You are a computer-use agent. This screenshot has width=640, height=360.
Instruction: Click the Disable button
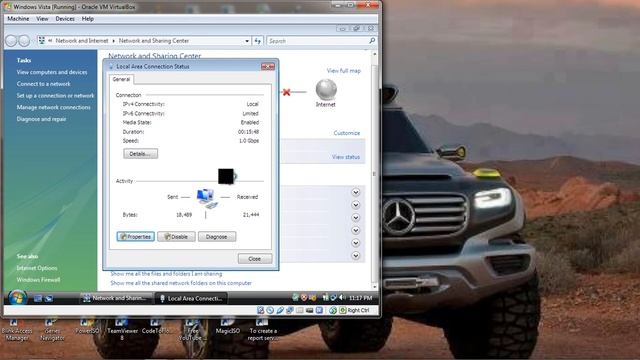pyautogui.click(x=176, y=237)
